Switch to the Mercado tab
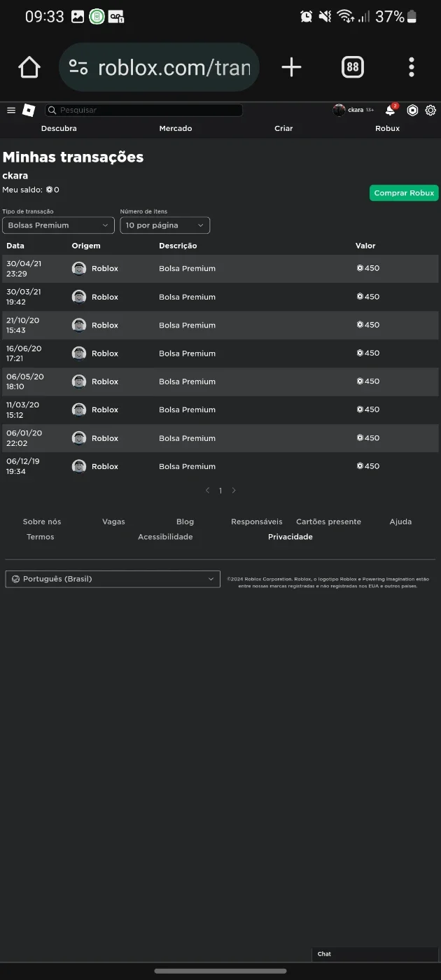 [176, 128]
